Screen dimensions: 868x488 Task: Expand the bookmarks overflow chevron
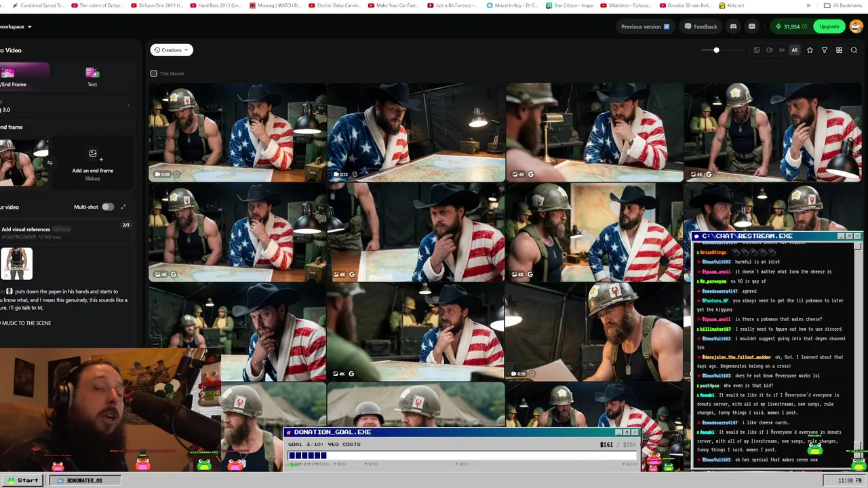(808, 5)
